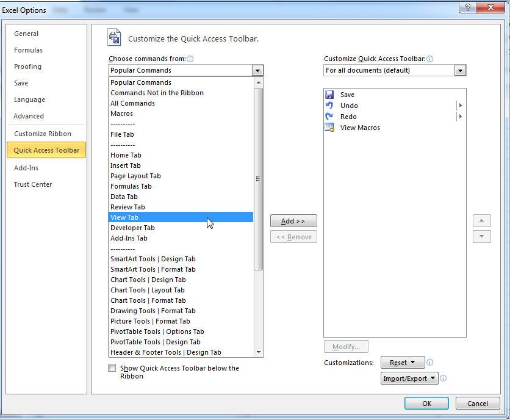510x420 pixels.
Task: Open the For all documents dropdown
Action: (x=460, y=70)
